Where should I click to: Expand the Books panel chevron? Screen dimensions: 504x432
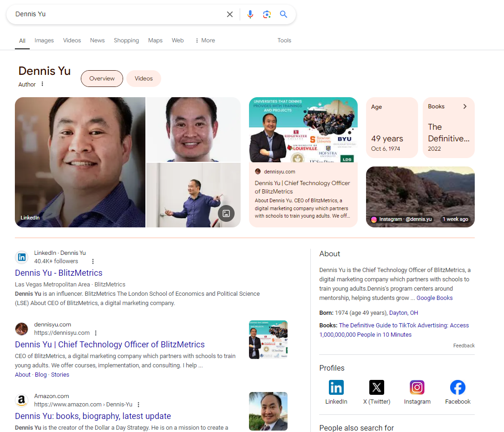[464, 106]
